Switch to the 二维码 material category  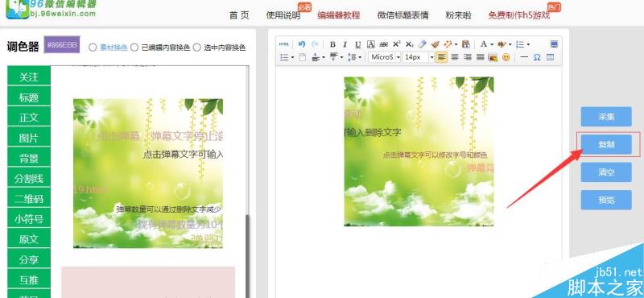click(29, 198)
